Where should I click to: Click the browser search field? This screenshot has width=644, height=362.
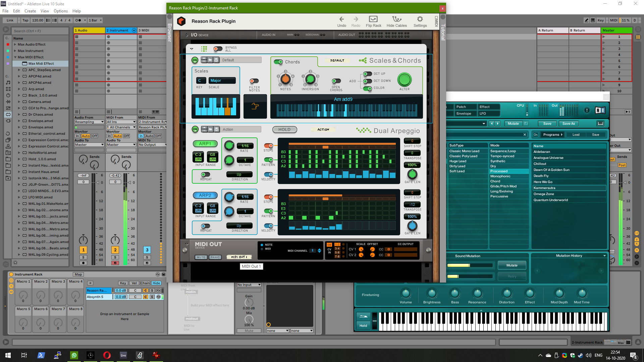tap(40, 31)
